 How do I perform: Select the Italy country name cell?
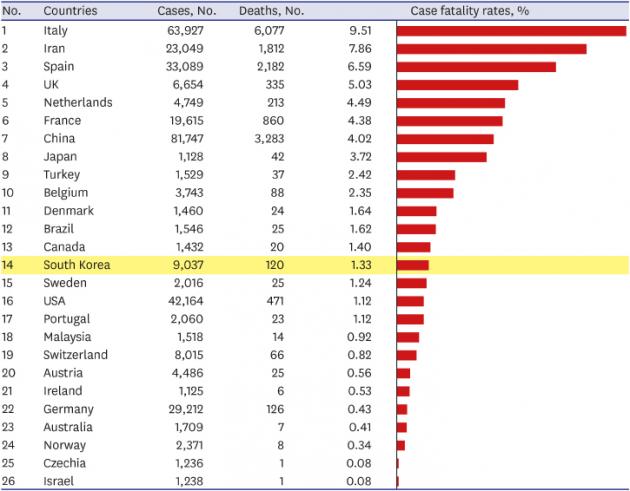(56, 30)
